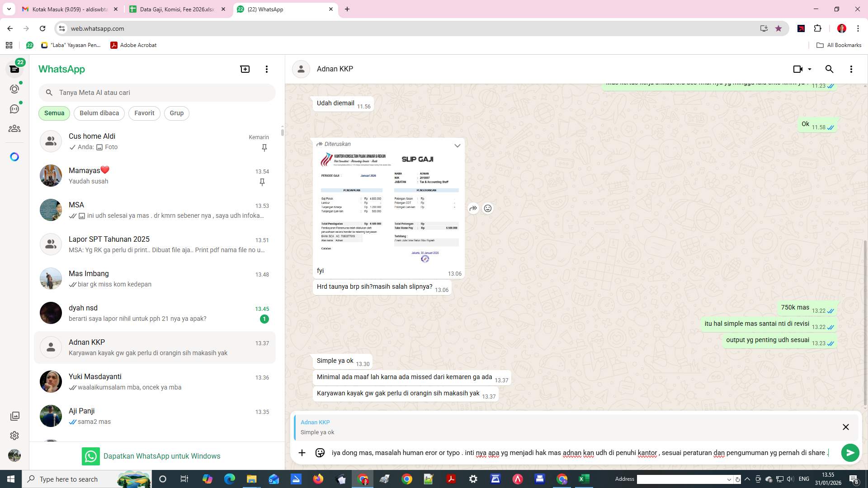The height and width of the screenshot is (488, 868).
Task: Open the video call dropdown arrow
Action: [x=809, y=69]
